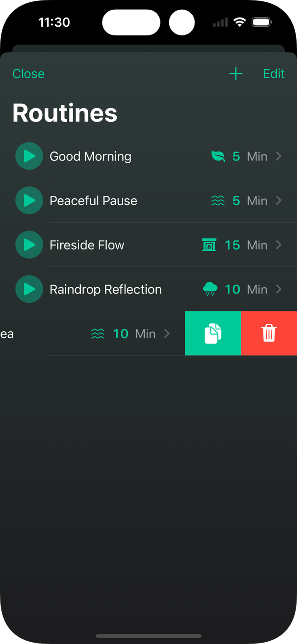Close the Routines sheet
This screenshot has height=644, width=297.
[29, 74]
